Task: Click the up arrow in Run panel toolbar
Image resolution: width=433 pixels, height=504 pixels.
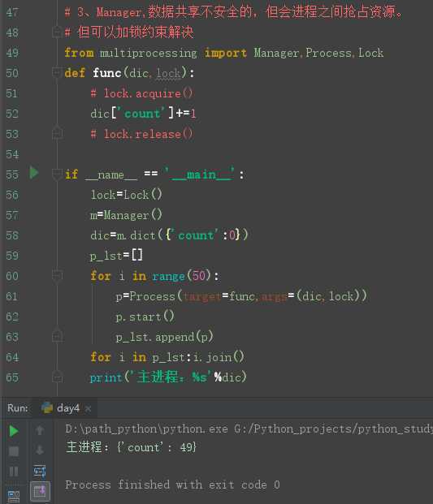Action: click(x=40, y=430)
